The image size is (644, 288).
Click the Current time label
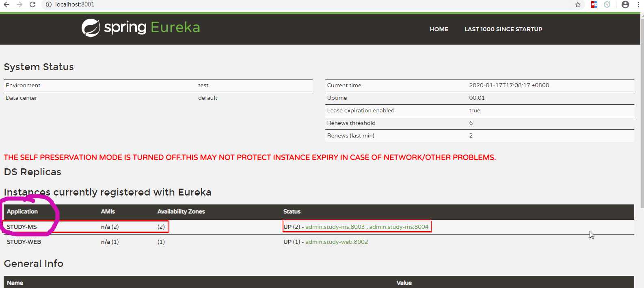click(344, 85)
